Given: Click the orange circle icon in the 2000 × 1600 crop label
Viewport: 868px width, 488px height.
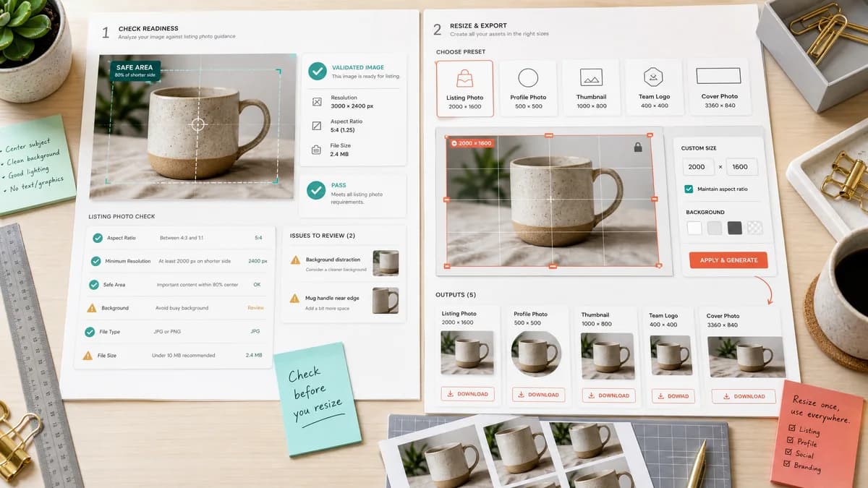Looking at the screenshot, I should [x=454, y=143].
